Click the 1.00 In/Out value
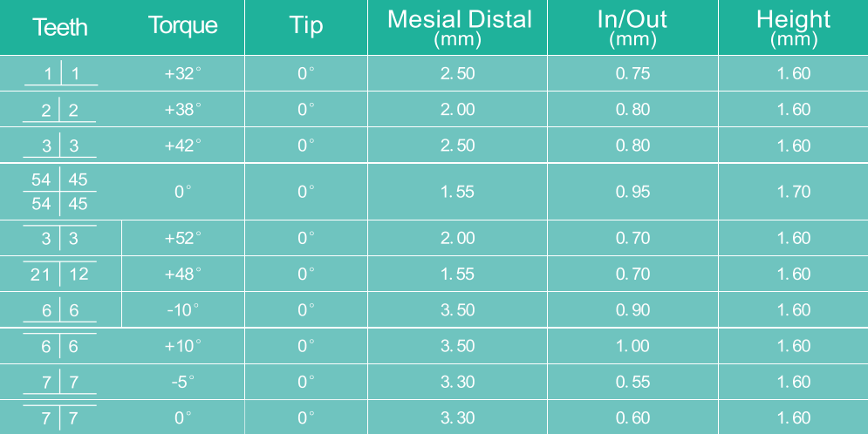Screen dimensions: 868x434 (632, 345)
